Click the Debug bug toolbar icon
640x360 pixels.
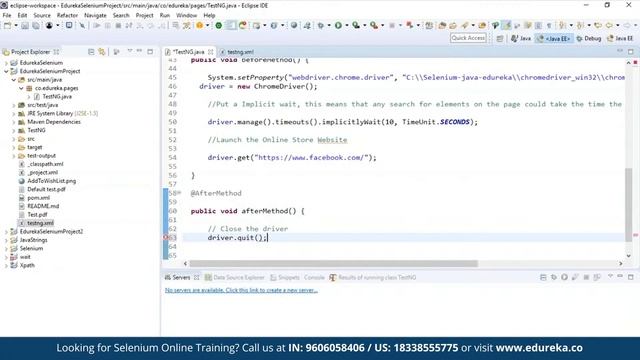pos(321,25)
